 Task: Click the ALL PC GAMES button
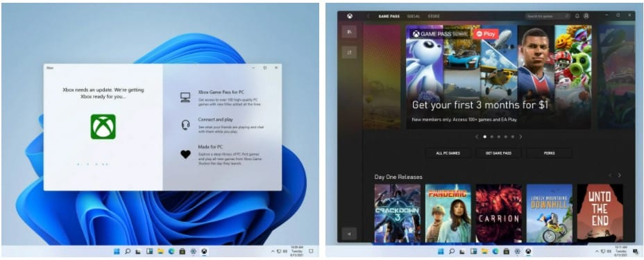coord(448,153)
